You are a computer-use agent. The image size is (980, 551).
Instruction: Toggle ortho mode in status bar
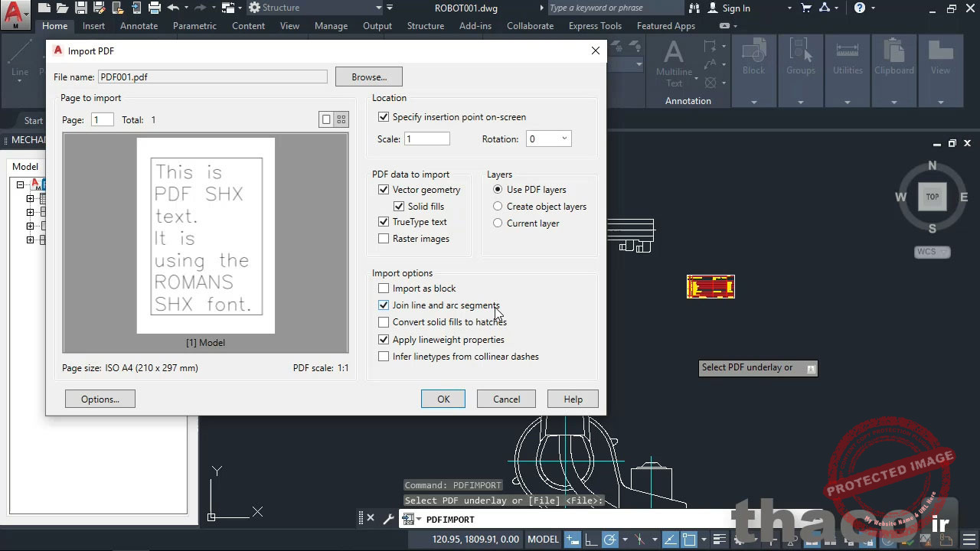[593, 540]
